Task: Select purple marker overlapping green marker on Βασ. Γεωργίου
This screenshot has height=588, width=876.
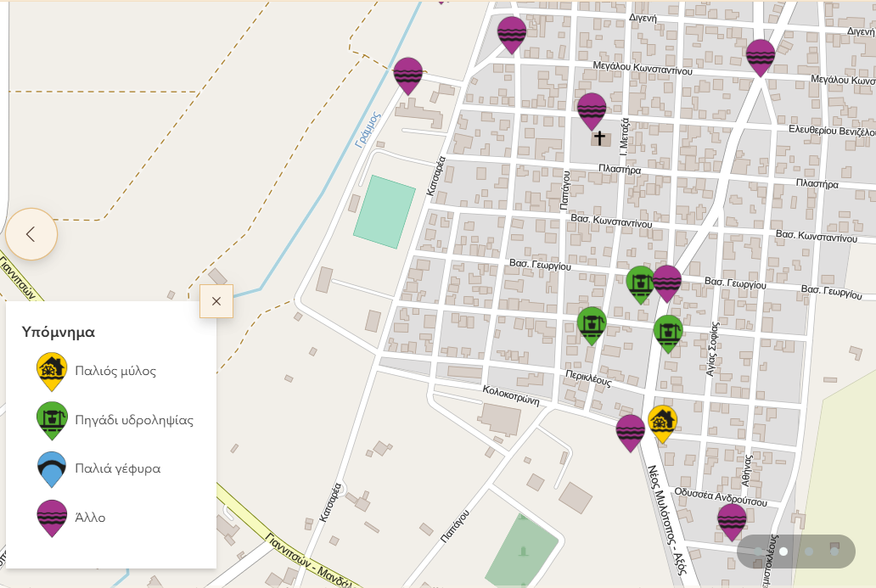Action: click(668, 282)
